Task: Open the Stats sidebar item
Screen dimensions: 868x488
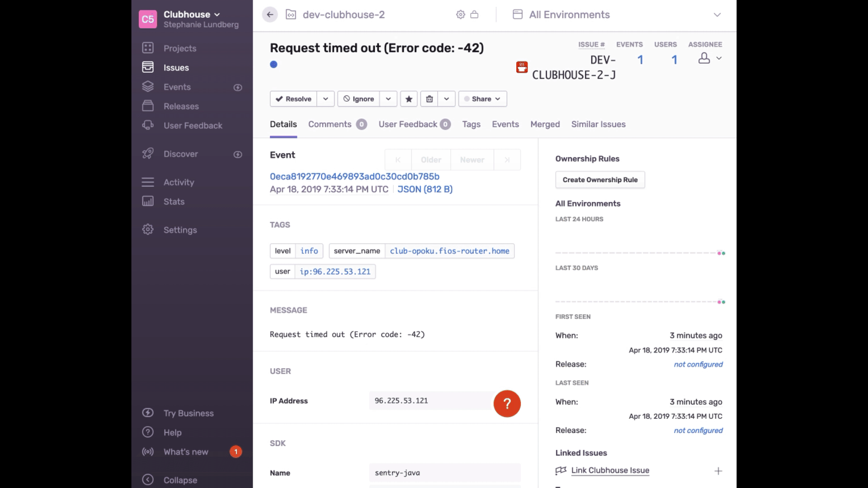Action: 174,202
